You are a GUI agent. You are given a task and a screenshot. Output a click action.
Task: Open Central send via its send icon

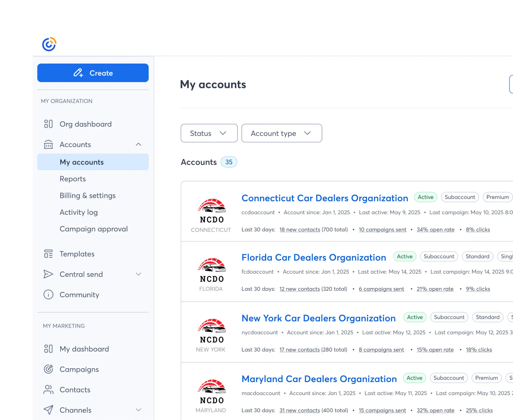(48, 274)
